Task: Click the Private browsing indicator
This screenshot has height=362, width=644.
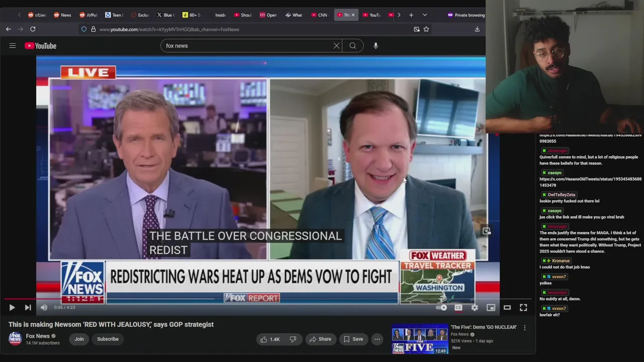Action: (x=466, y=15)
